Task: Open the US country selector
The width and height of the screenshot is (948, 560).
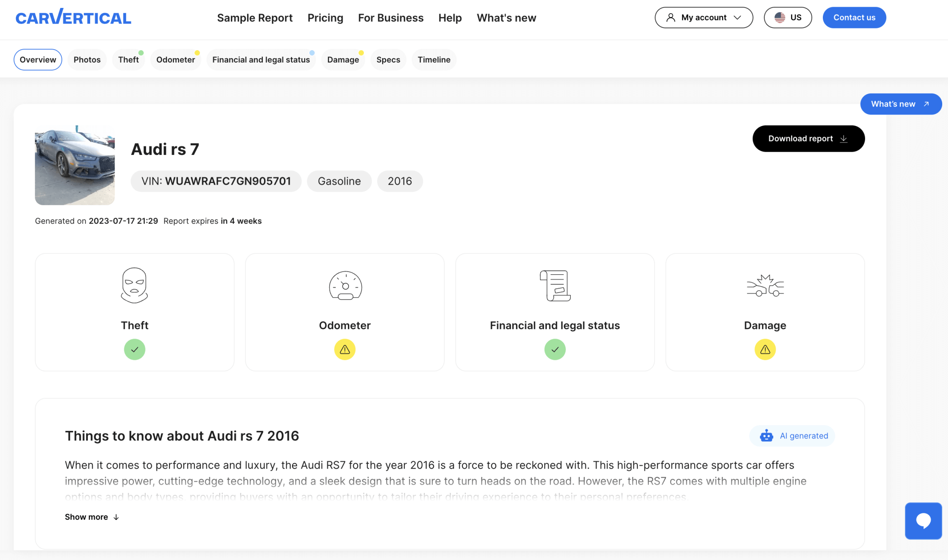Action: (787, 17)
